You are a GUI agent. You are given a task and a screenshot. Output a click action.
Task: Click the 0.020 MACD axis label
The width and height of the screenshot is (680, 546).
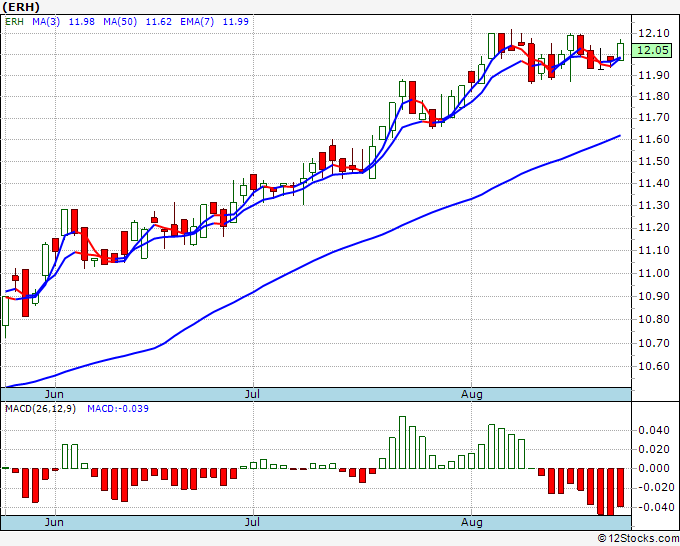coord(654,449)
